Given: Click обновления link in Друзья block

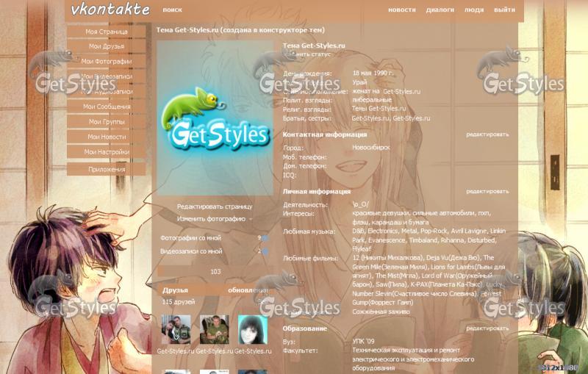Looking at the screenshot, I should click(248, 290).
